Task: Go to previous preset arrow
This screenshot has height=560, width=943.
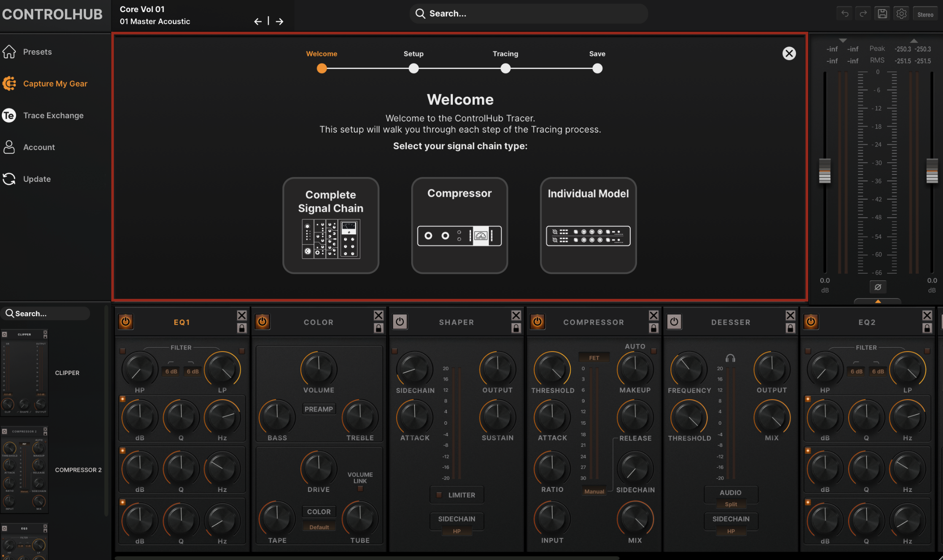Action: [258, 22]
